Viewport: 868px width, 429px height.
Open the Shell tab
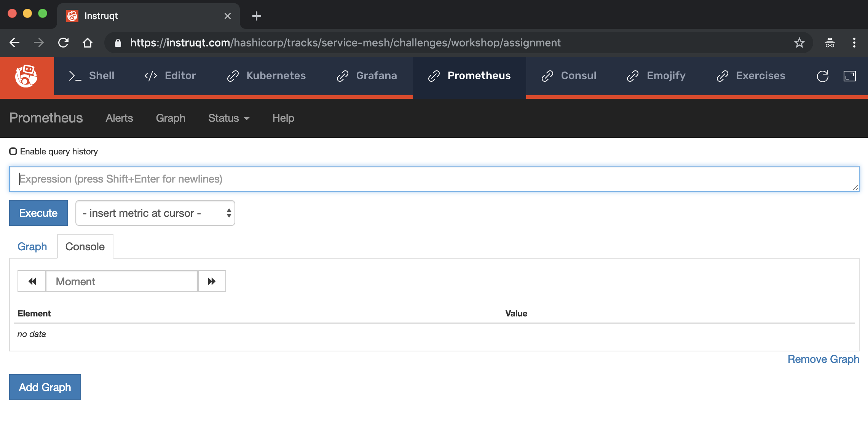pyautogui.click(x=91, y=76)
